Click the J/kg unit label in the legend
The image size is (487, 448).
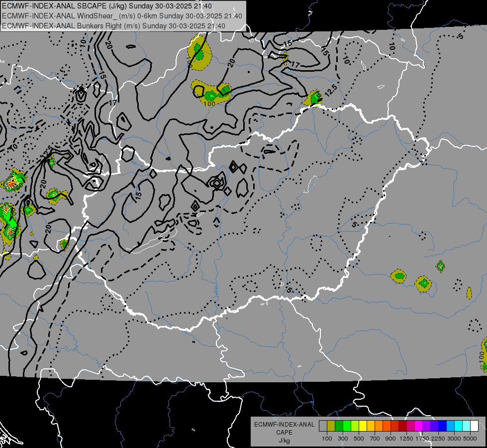pos(284,441)
